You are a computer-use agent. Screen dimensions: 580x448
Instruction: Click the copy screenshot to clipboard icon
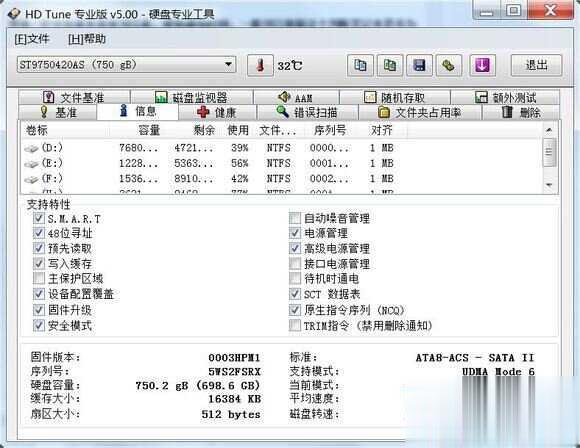[390, 65]
